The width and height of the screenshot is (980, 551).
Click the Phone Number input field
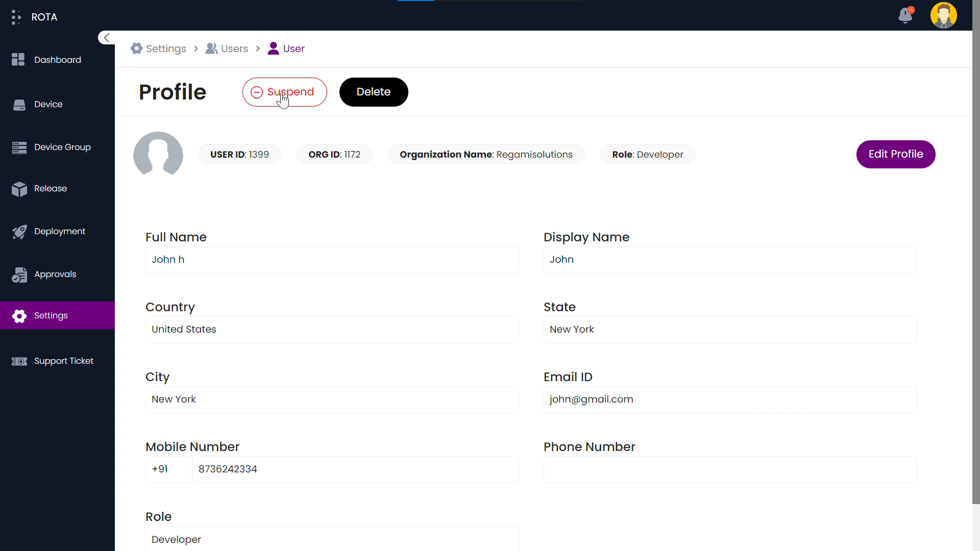pos(730,469)
